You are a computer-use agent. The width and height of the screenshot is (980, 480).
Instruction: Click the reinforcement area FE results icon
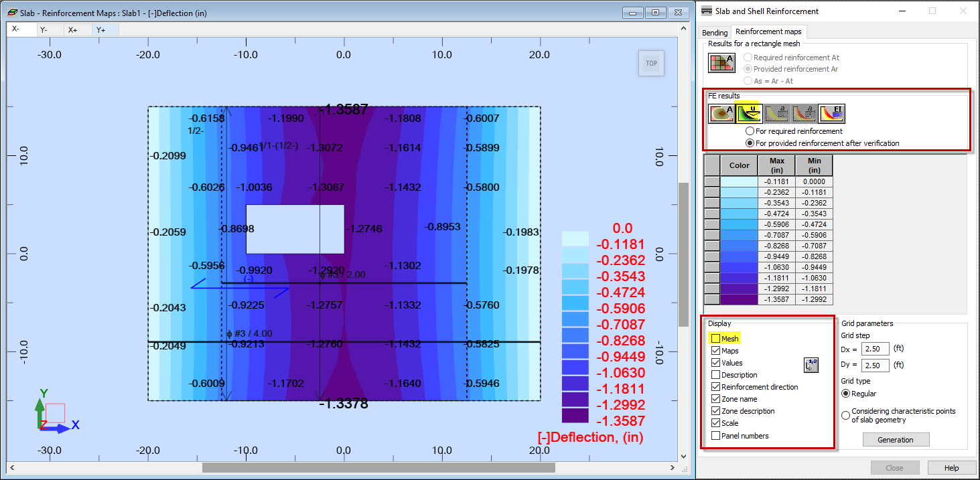(721, 114)
